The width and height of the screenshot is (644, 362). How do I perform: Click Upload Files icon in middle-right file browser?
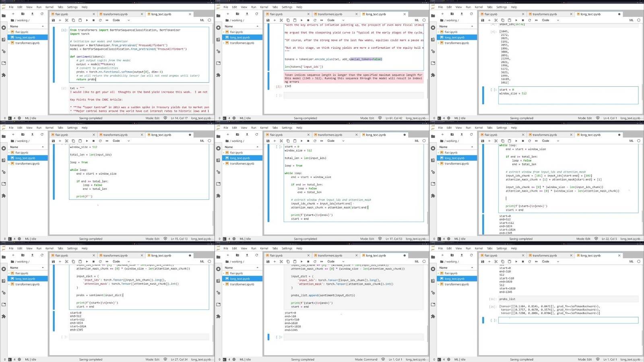[462, 134]
